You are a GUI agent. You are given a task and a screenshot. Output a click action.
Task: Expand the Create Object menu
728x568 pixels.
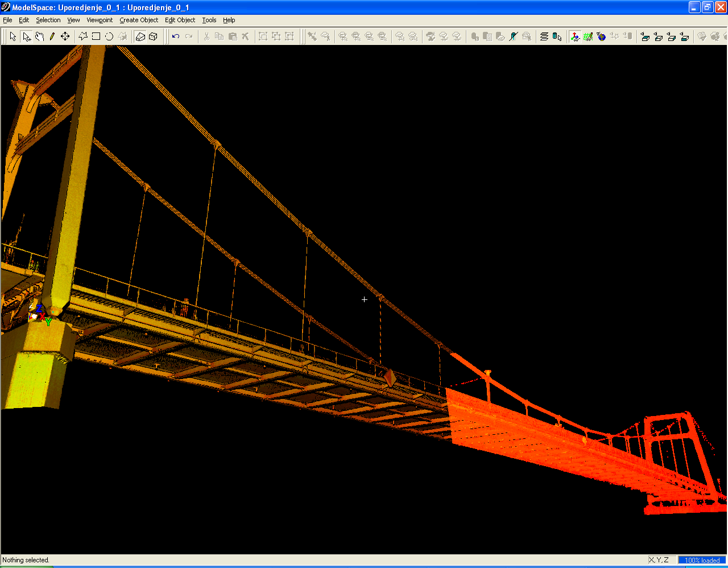point(139,20)
